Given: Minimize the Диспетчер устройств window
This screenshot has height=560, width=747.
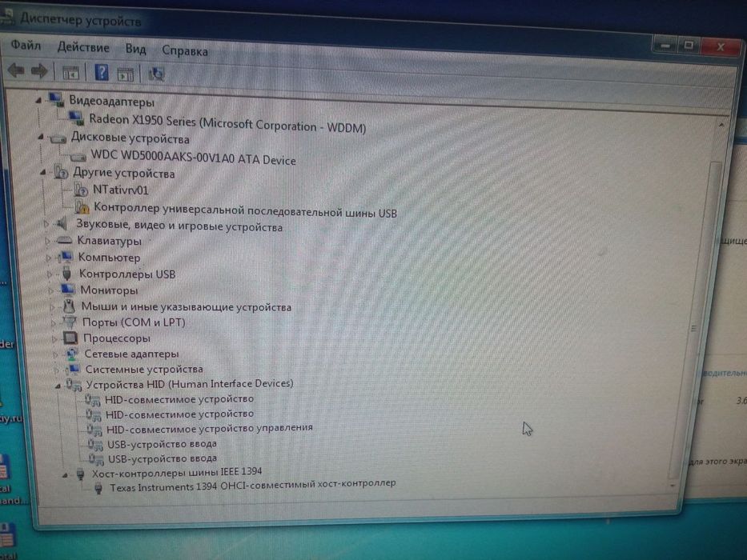Looking at the screenshot, I should (665, 46).
